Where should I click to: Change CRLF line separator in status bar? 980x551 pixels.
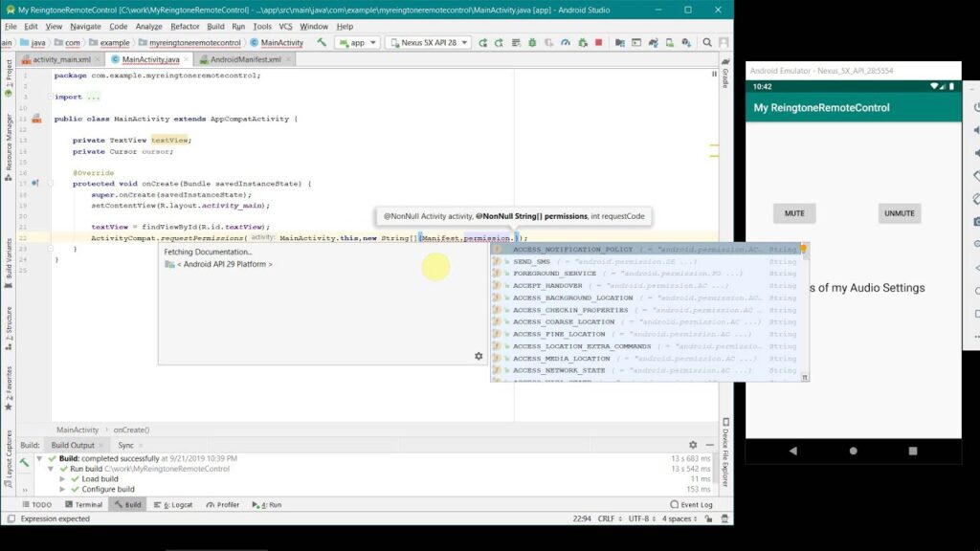pos(610,518)
